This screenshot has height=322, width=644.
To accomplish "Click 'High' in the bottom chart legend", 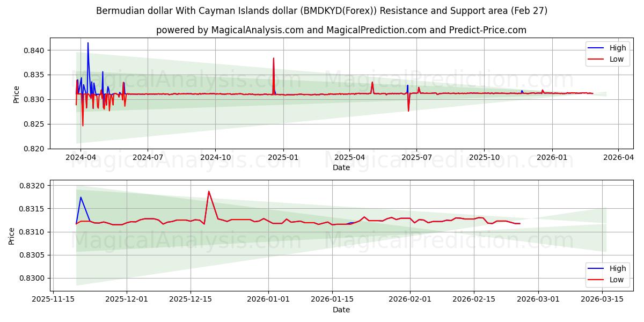I will [x=618, y=268].
